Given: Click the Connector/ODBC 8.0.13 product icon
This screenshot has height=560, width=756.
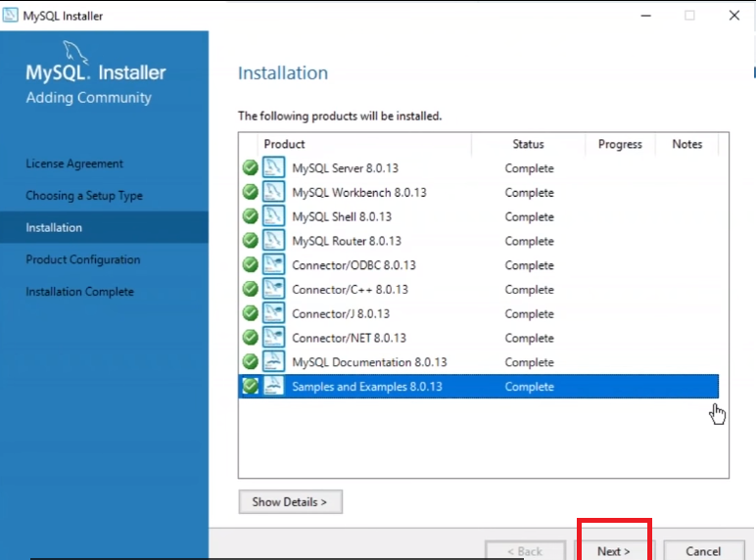Looking at the screenshot, I should (x=274, y=265).
